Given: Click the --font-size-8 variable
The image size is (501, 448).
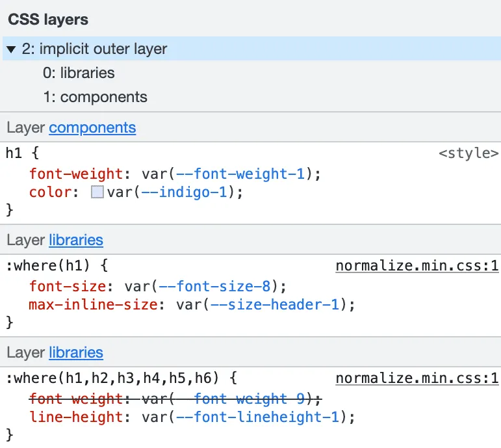Looking at the screenshot, I should pyautogui.click(x=214, y=286).
